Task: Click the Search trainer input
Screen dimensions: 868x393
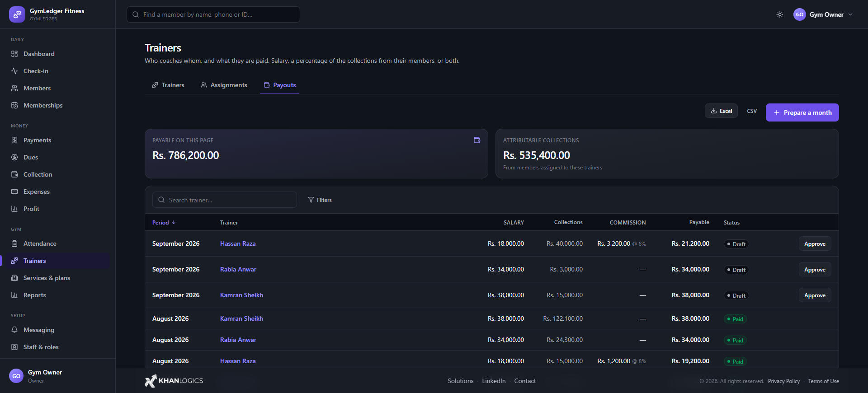Action: pos(225,200)
